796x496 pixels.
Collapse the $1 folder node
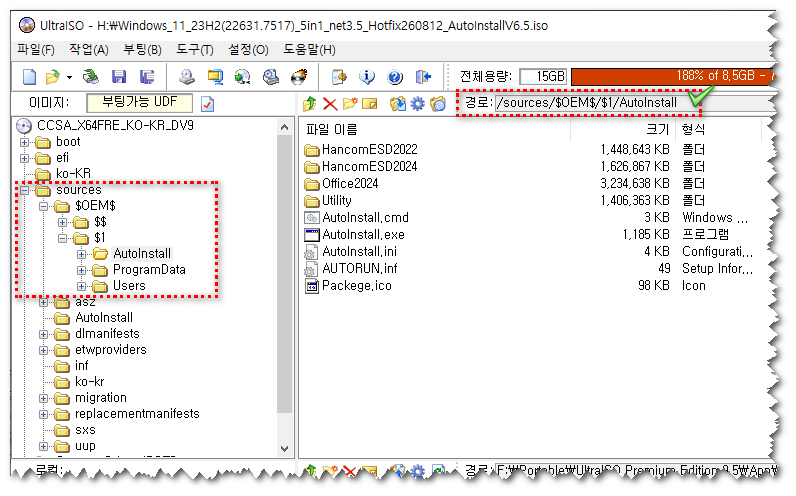(62, 238)
